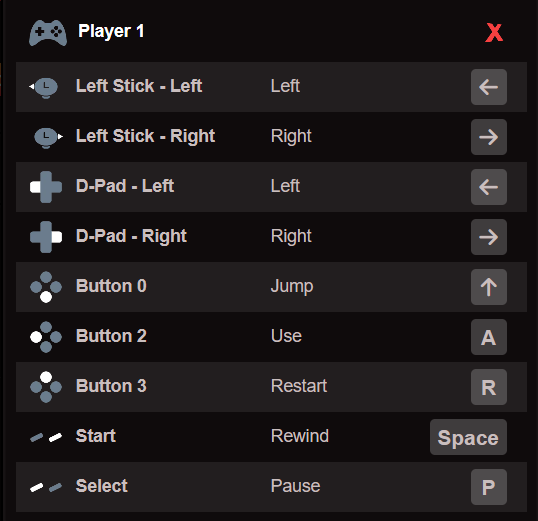The image size is (538, 521).
Task: Click the Start button icon
Action: tap(46, 437)
